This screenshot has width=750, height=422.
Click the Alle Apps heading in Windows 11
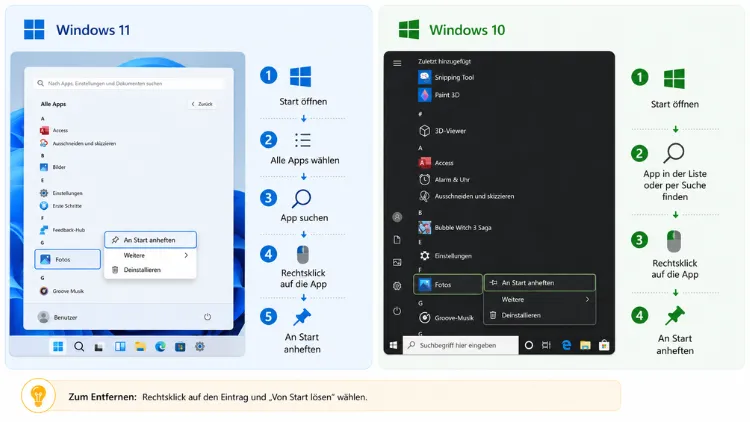point(53,104)
